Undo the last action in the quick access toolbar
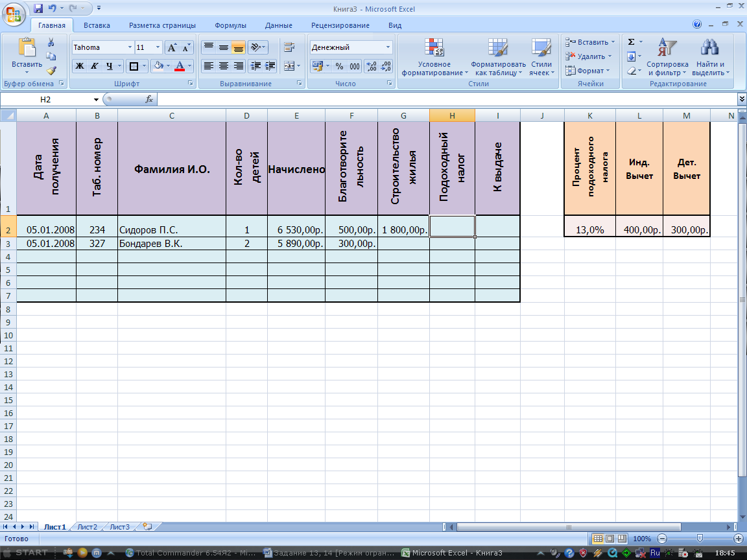 tap(53, 8)
